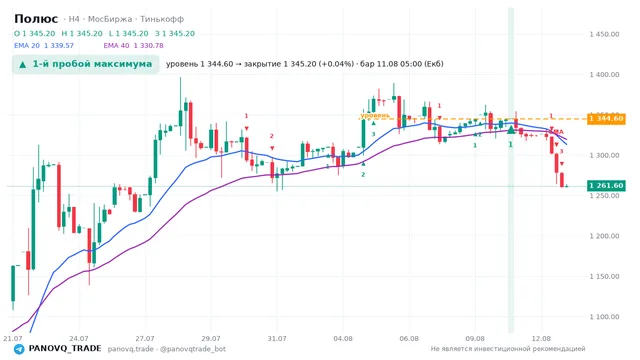
Task: Click the 1 300.00 price axis label
Action: coord(604,156)
